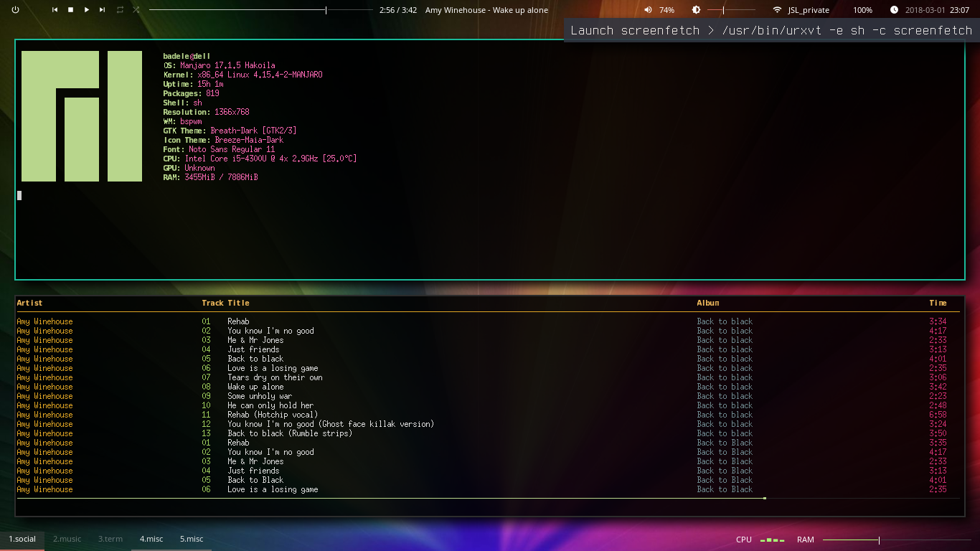Image resolution: width=980 pixels, height=551 pixels.
Task: Click the volume speaker icon
Action: (x=648, y=10)
